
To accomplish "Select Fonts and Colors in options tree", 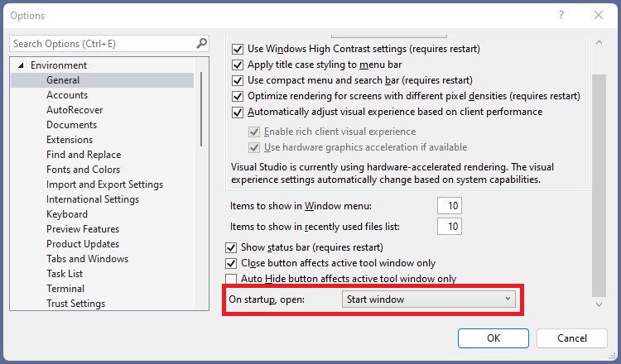I will pyautogui.click(x=83, y=170).
